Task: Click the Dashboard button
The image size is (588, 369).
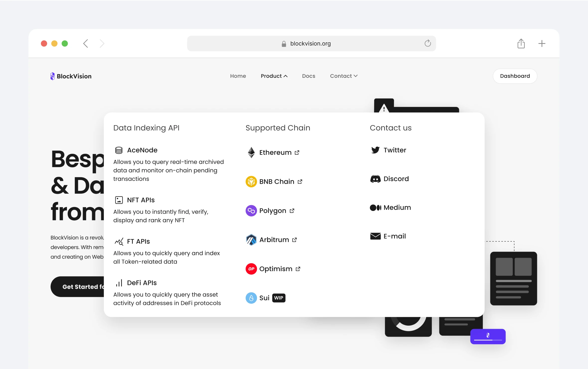Action: coord(515,76)
